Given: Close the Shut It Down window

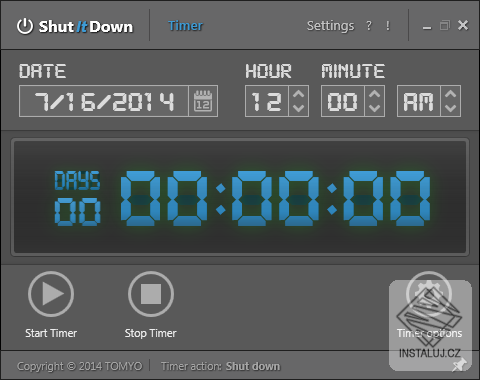Looking at the screenshot, I should click(x=463, y=25).
